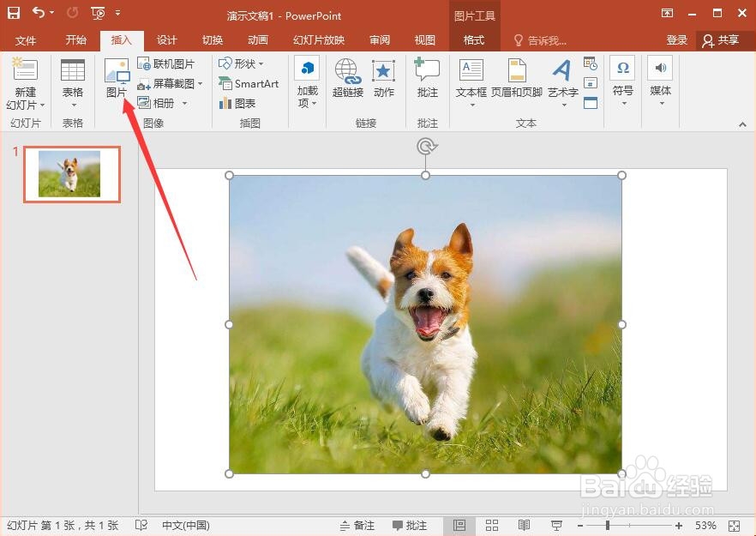Switch to the 幻灯片放映 tab
Viewport: 756px width, 536px height.
pyautogui.click(x=319, y=40)
